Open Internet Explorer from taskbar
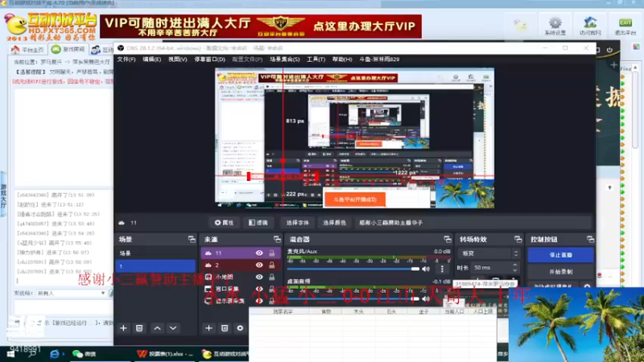The image size is (644, 362). pyautogui.click(x=54, y=354)
